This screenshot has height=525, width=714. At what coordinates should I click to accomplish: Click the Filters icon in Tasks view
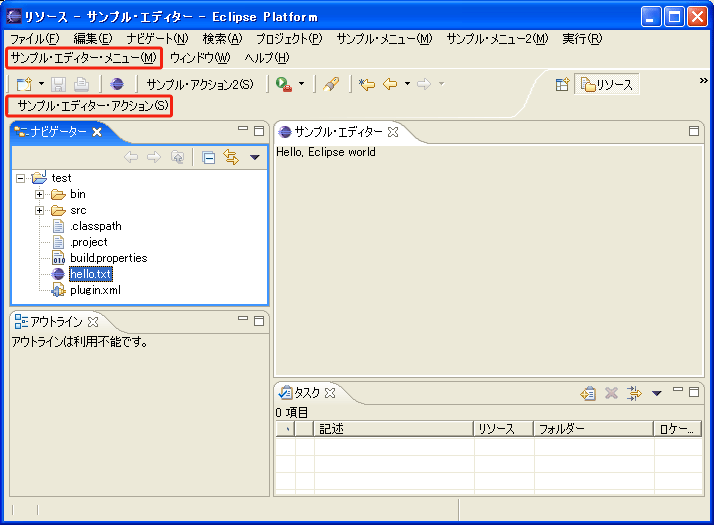click(634, 393)
